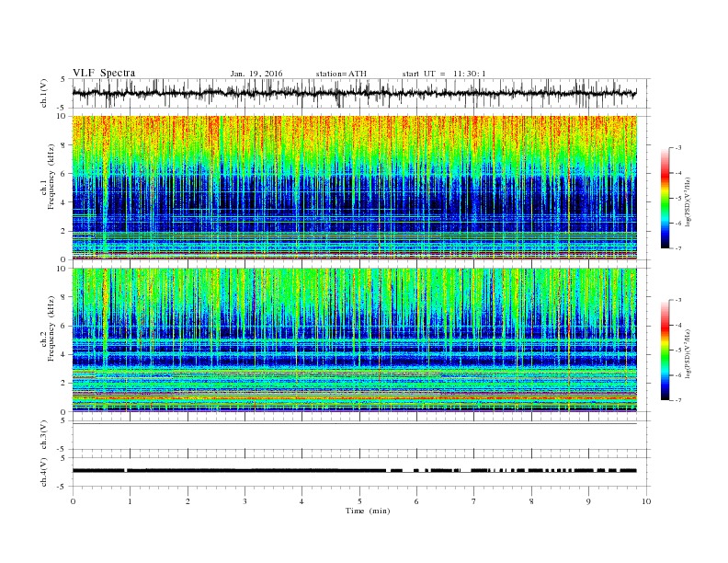Select the "start UT = 11:30:1" text
This screenshot has height=563, width=728.
point(444,74)
